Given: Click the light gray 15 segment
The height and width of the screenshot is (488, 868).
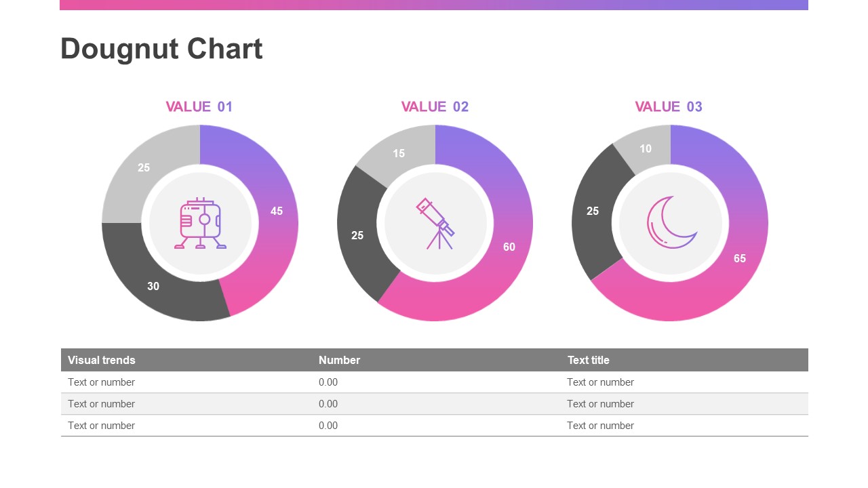Looking at the screenshot, I should pos(399,153).
